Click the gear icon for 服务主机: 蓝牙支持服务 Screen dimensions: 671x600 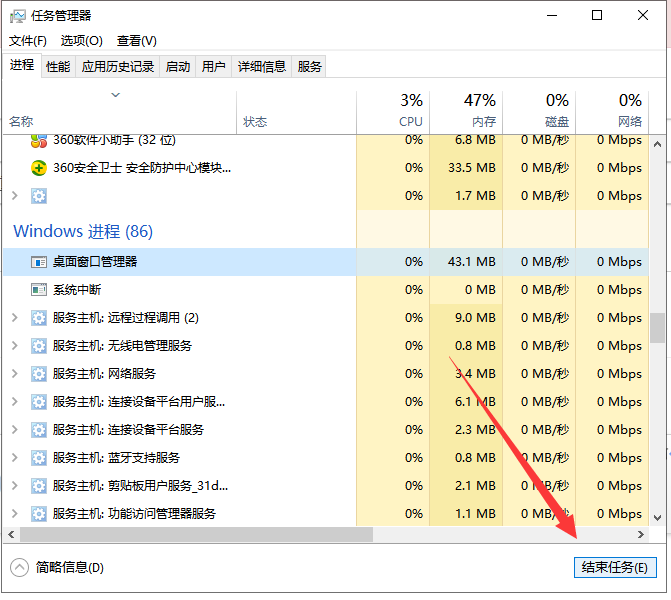[39, 458]
